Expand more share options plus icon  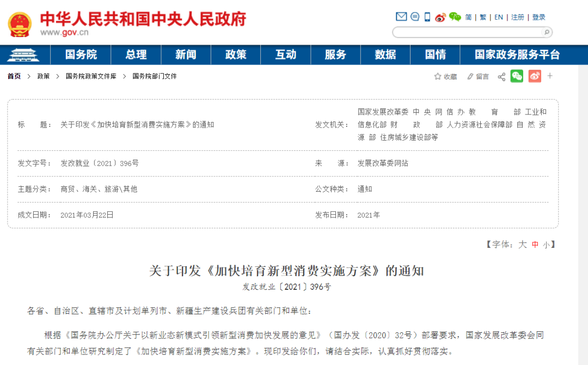(x=550, y=76)
